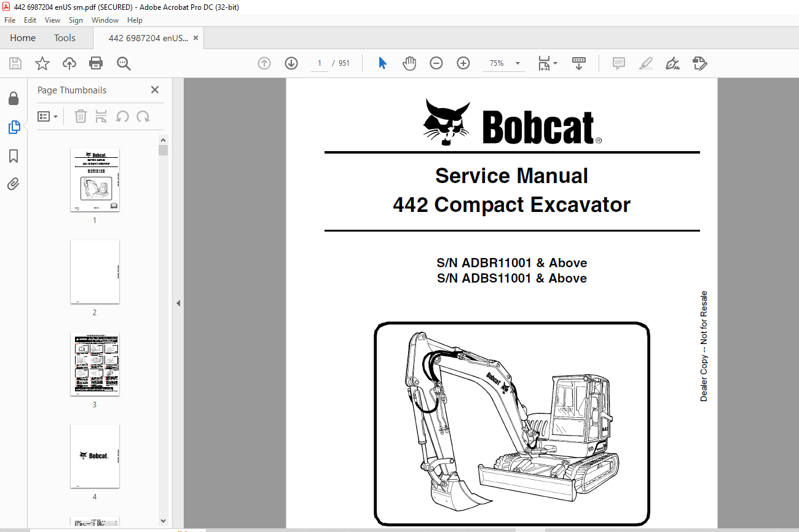Image resolution: width=799 pixels, height=532 pixels.
Task: Click the Bobcat logo on page
Action: pos(512,123)
